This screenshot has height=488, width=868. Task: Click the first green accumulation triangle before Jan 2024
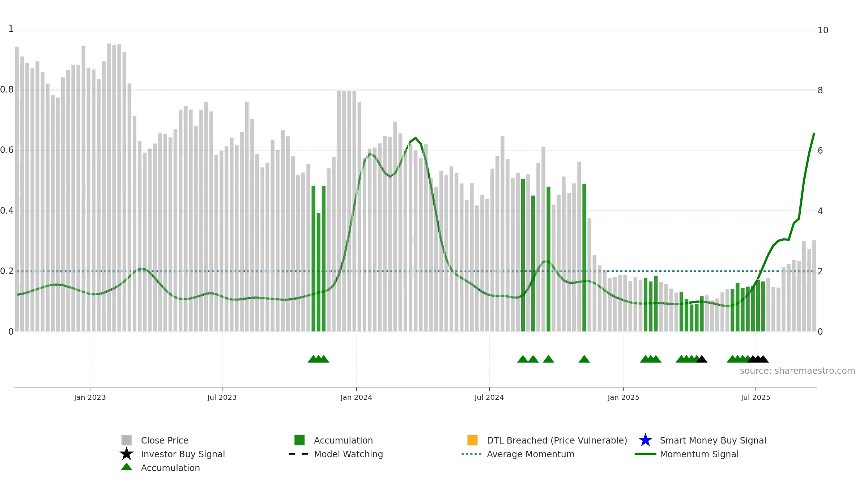point(313,359)
